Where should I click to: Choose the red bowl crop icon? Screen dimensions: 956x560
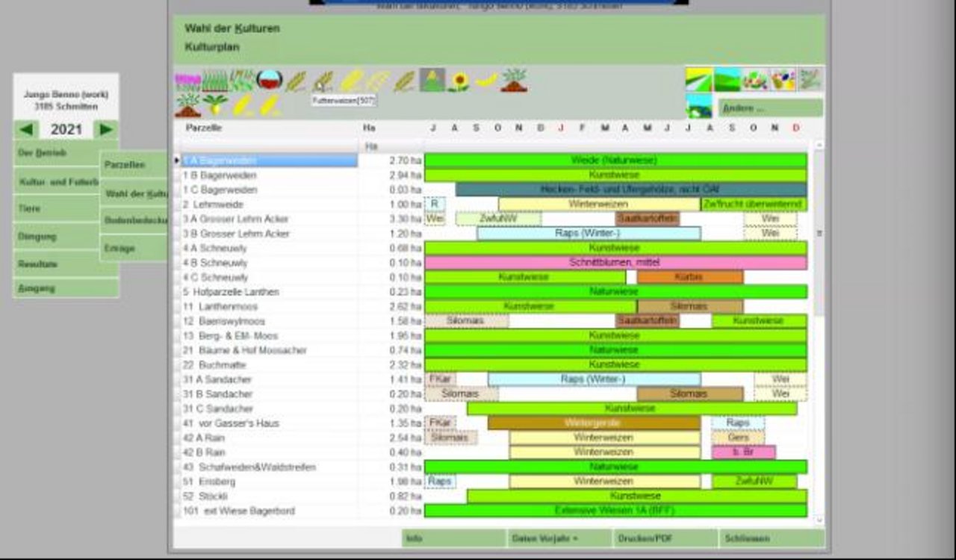269,80
